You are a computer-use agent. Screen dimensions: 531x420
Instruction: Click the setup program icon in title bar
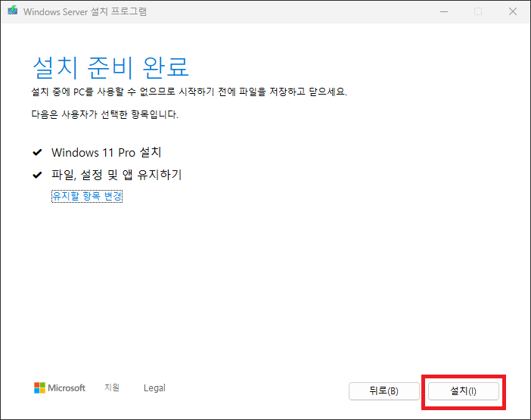pyautogui.click(x=13, y=11)
